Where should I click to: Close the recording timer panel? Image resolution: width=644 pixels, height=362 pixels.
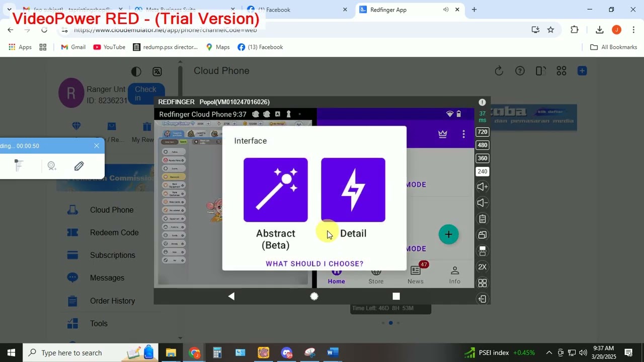[97, 146]
